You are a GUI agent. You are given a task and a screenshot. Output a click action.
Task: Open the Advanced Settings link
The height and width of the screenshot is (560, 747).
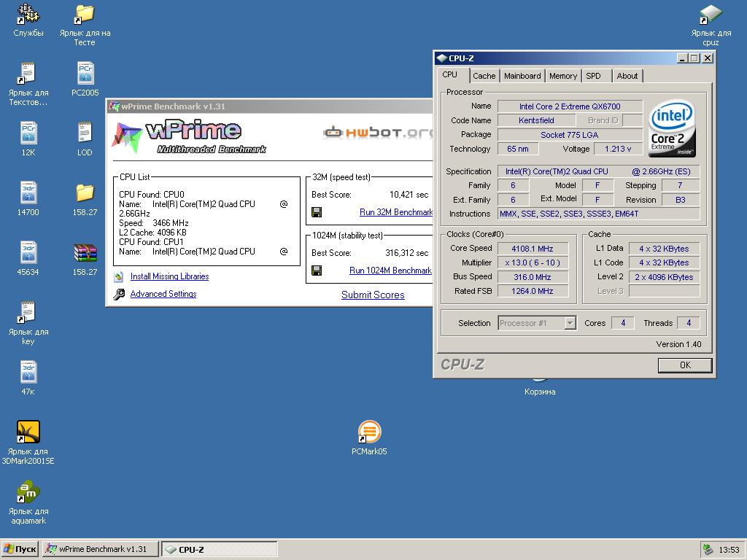[x=163, y=294]
